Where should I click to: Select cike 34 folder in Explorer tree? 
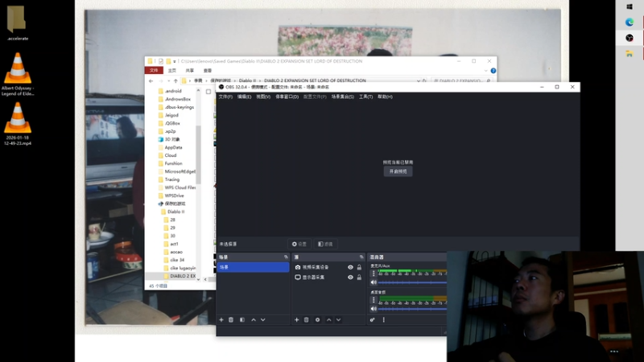[x=177, y=260]
